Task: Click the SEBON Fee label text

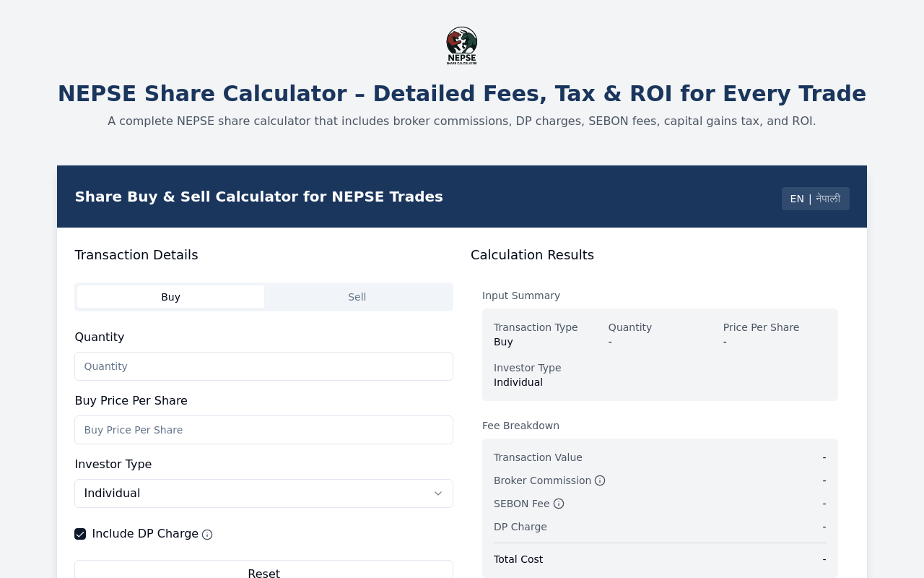Action: tap(522, 504)
